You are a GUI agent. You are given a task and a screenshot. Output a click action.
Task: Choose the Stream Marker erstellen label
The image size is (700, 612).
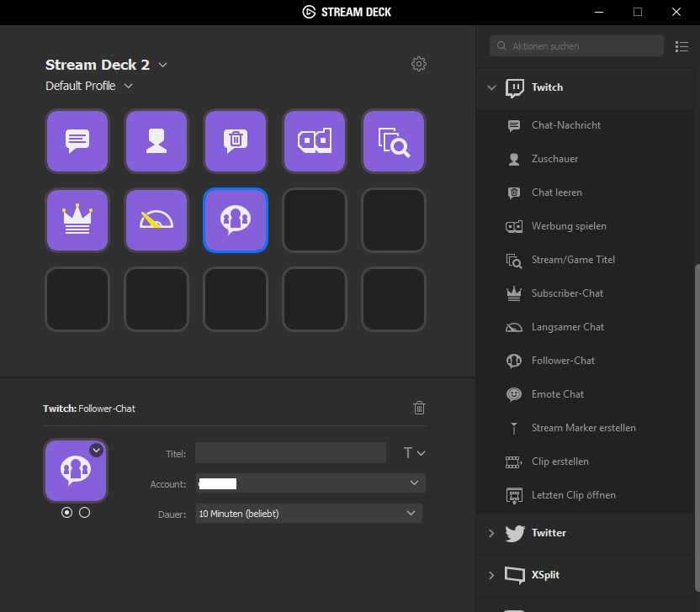[x=584, y=428]
